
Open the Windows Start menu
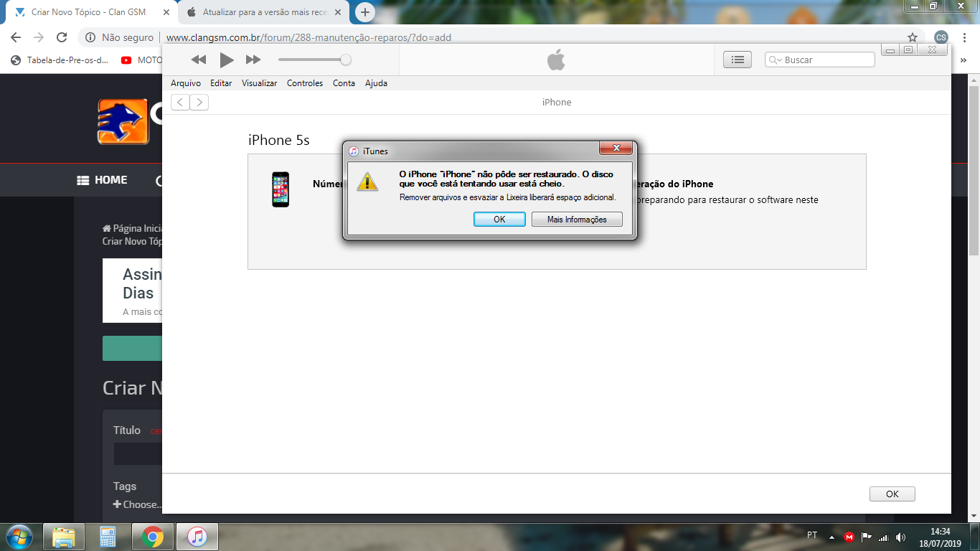click(19, 536)
